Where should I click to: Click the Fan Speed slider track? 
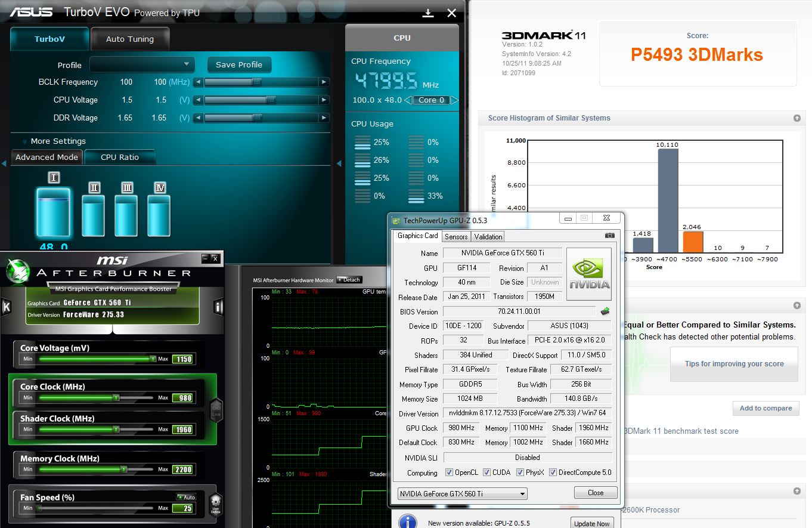(95, 508)
